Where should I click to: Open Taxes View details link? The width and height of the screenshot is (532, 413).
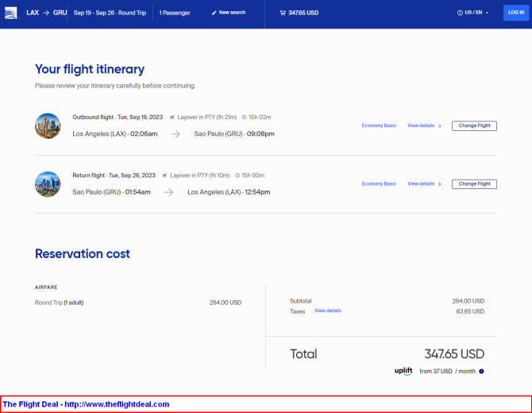pyautogui.click(x=328, y=311)
